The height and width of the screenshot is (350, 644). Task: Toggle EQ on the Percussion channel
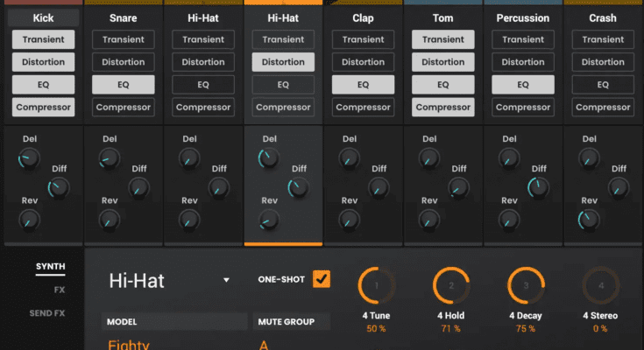[523, 85]
